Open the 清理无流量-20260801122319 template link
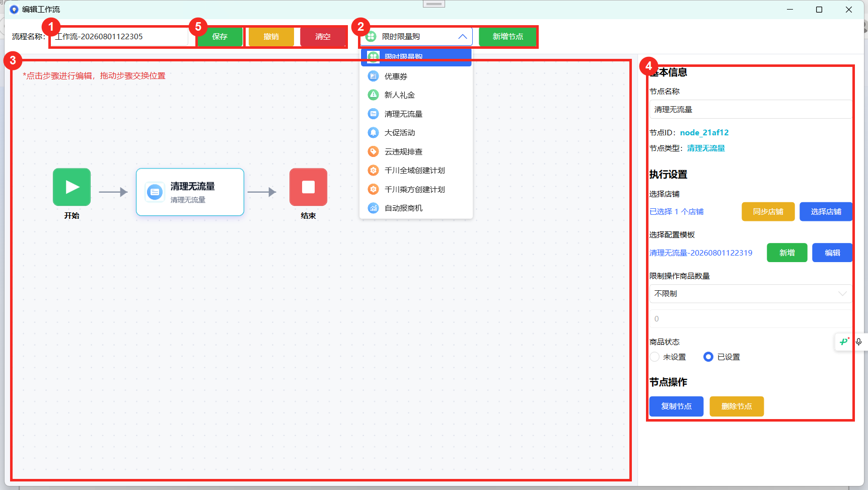 click(701, 253)
